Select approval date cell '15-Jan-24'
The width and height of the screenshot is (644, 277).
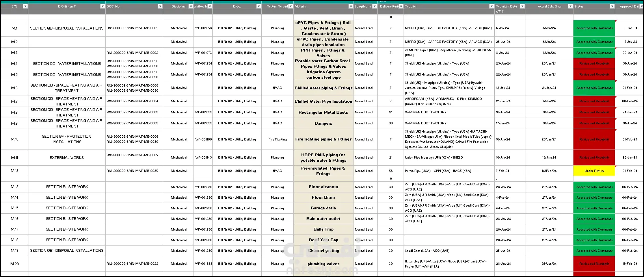(629, 42)
